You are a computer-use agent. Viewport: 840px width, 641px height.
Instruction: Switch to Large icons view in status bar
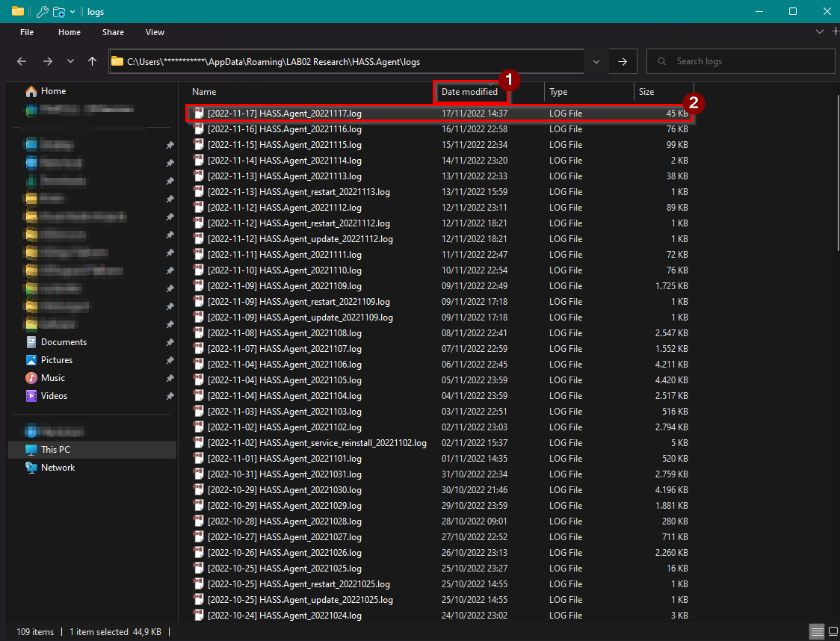(x=833, y=632)
